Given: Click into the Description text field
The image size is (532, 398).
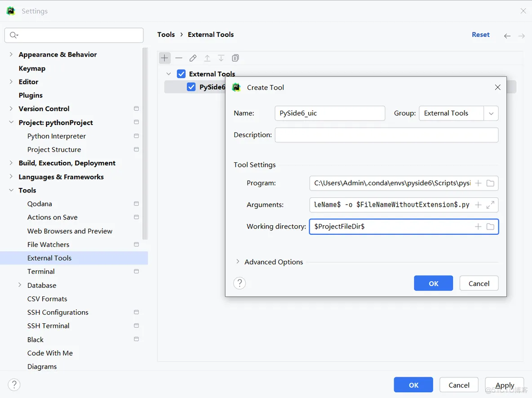Looking at the screenshot, I should [x=386, y=135].
